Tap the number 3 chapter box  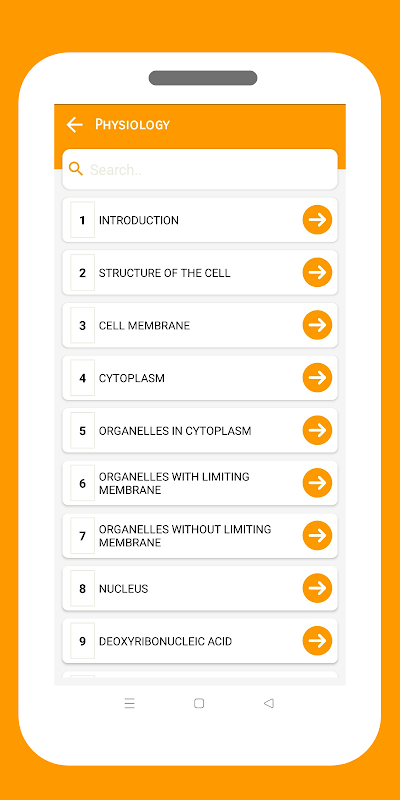pyautogui.click(x=83, y=325)
